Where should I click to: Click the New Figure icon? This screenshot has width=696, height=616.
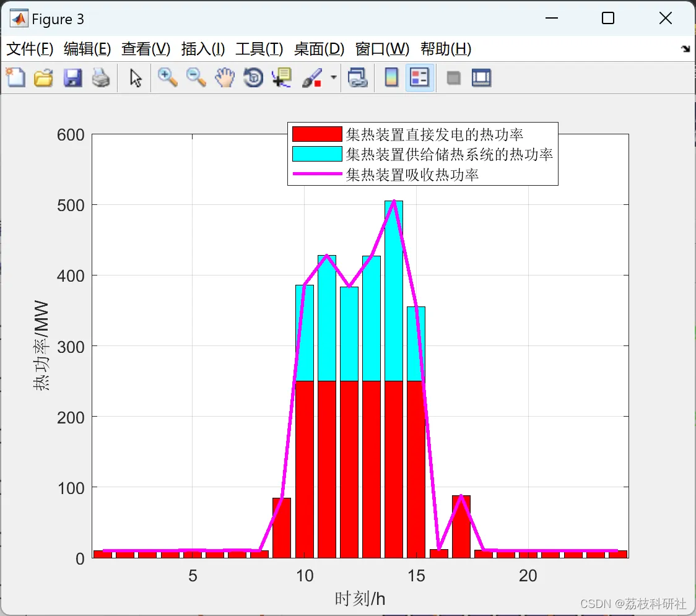tap(16, 77)
